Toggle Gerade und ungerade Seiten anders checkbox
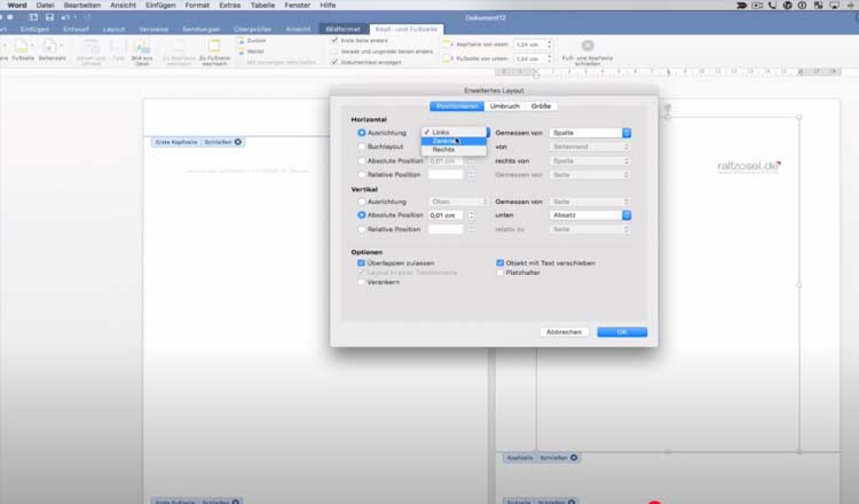The height and width of the screenshot is (504, 859). click(x=334, y=52)
